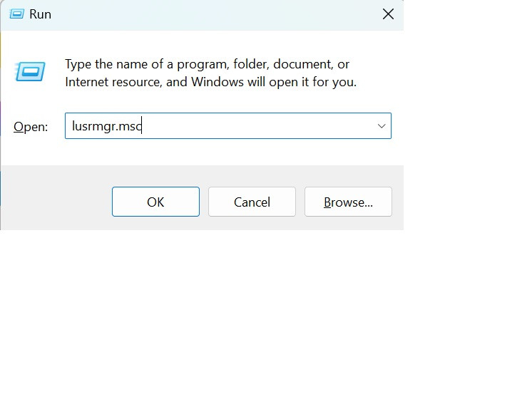This screenshot has height=404, width=532.
Task: Click the large Run program icon
Action: tap(30, 71)
